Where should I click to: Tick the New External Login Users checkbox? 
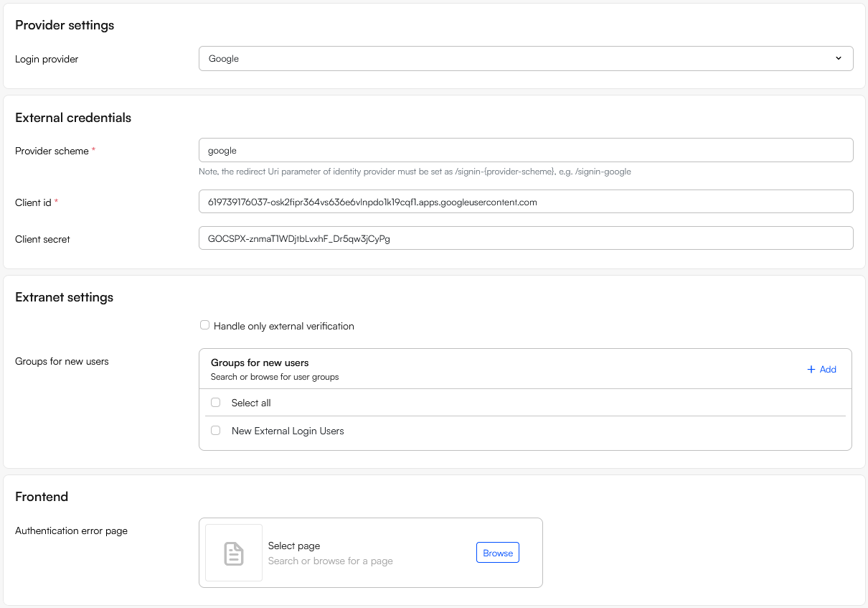click(x=215, y=431)
